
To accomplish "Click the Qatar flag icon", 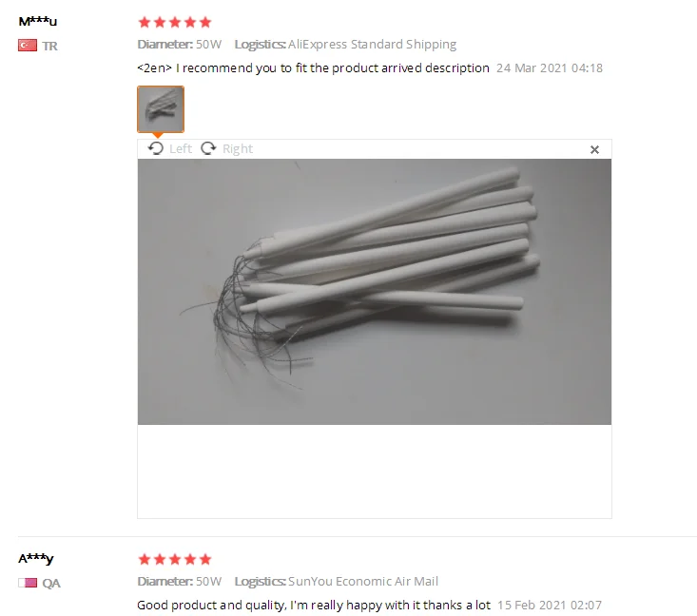I will (28, 583).
